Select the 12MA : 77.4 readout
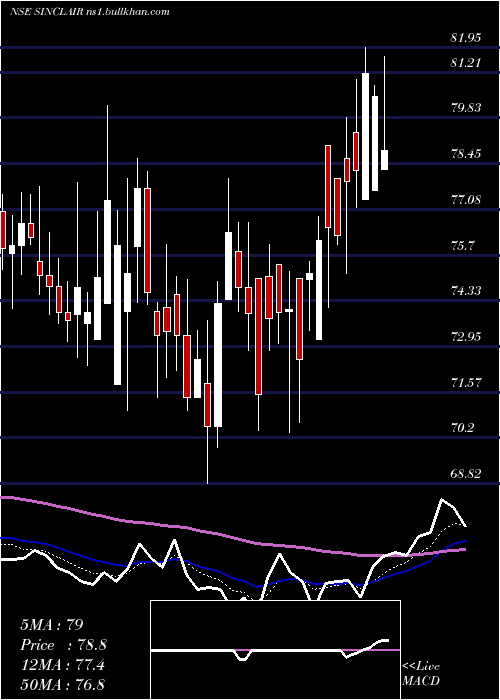 point(62,665)
